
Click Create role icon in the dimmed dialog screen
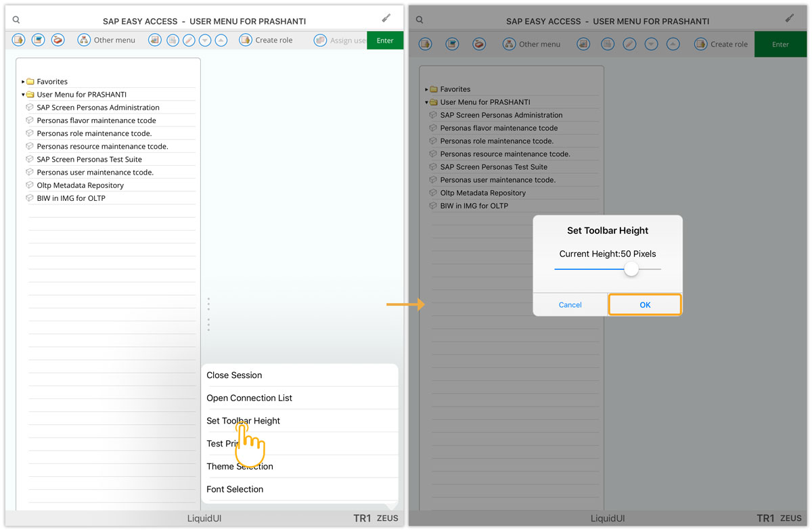[701, 45]
